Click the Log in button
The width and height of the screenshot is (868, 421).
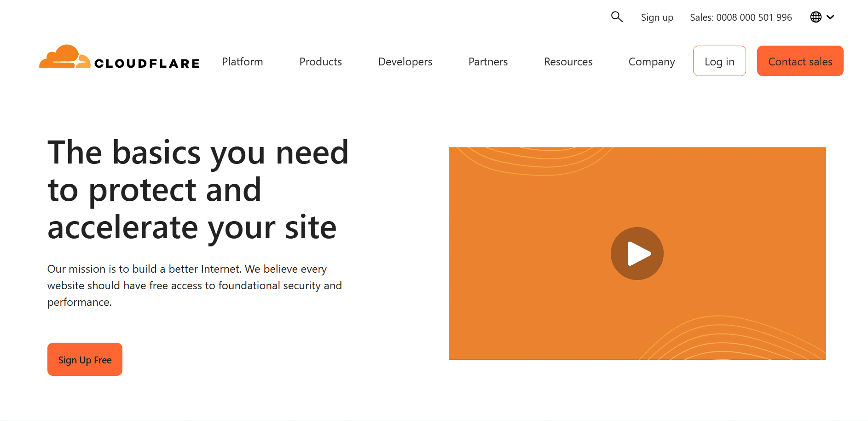click(x=719, y=61)
